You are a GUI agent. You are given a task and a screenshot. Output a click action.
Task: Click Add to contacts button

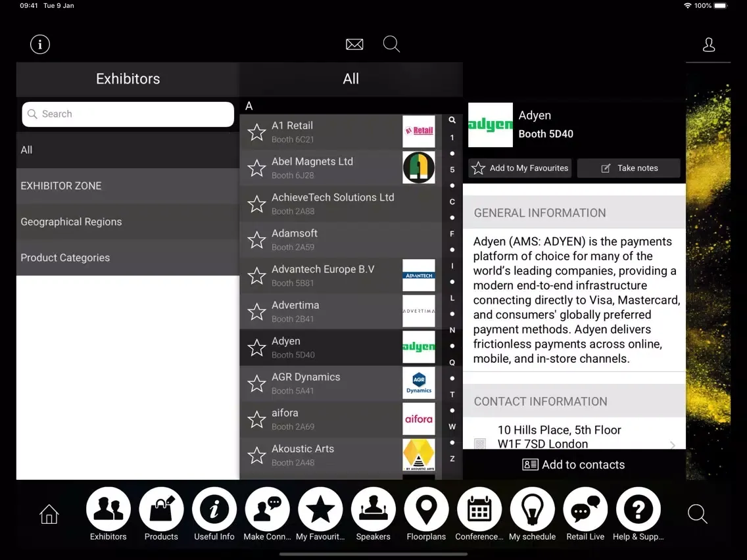tap(574, 465)
